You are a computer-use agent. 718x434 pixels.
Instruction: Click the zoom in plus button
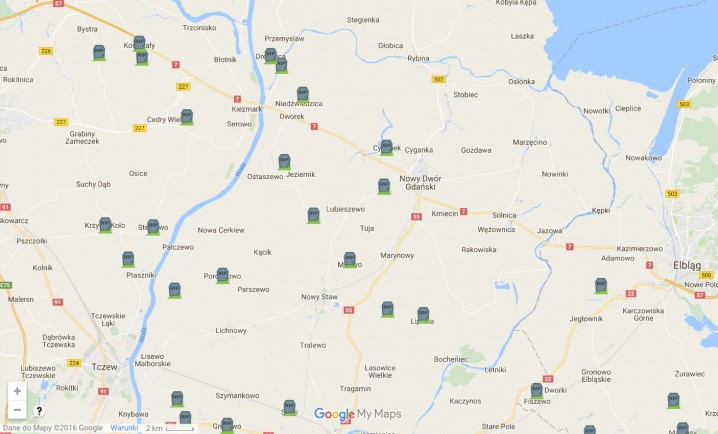[17, 391]
